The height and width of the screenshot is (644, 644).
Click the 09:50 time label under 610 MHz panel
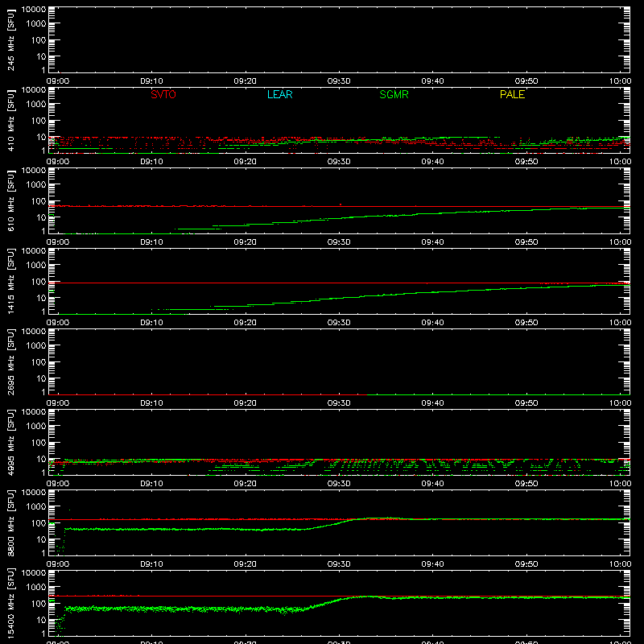pos(526,242)
